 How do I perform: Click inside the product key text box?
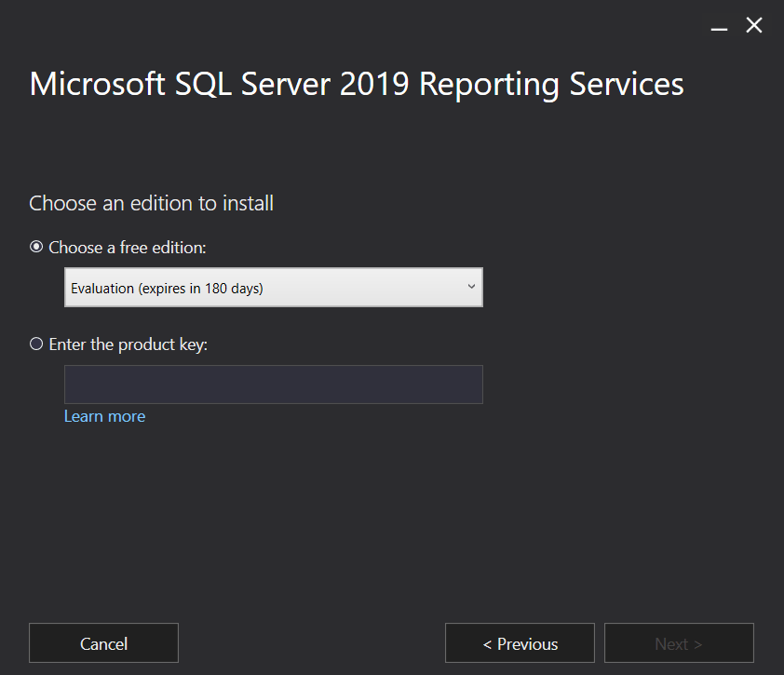click(273, 385)
